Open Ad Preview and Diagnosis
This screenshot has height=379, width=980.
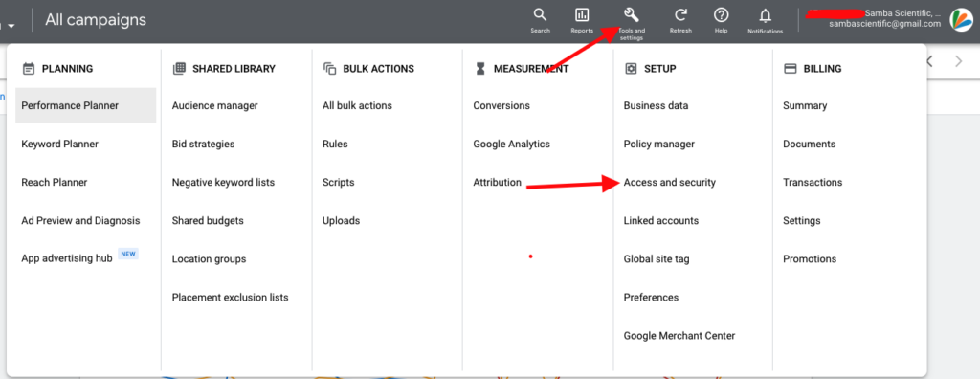80,221
